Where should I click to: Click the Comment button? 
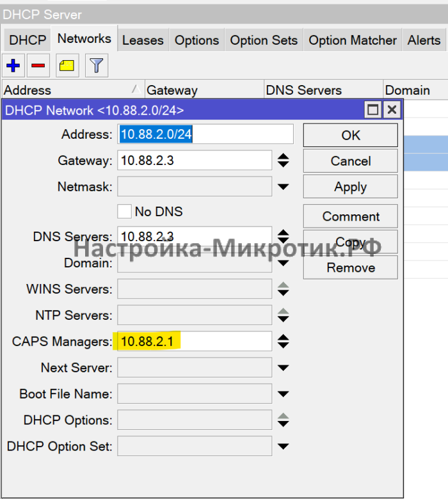coord(351,216)
